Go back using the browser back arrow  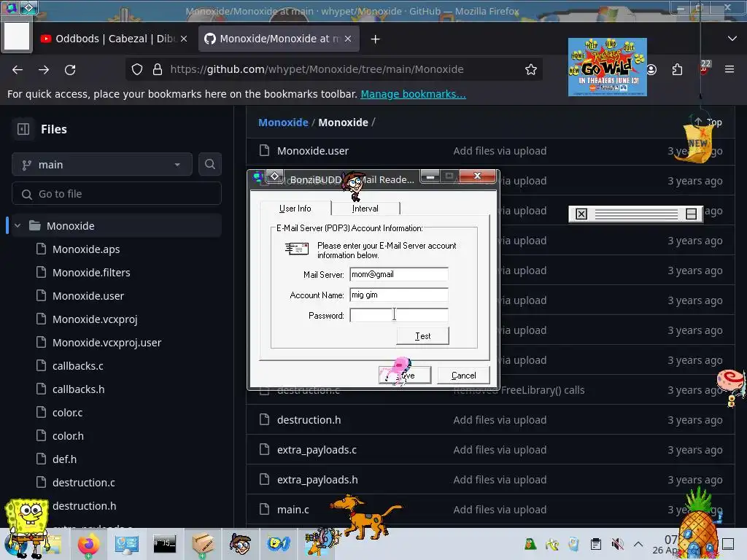coord(18,69)
